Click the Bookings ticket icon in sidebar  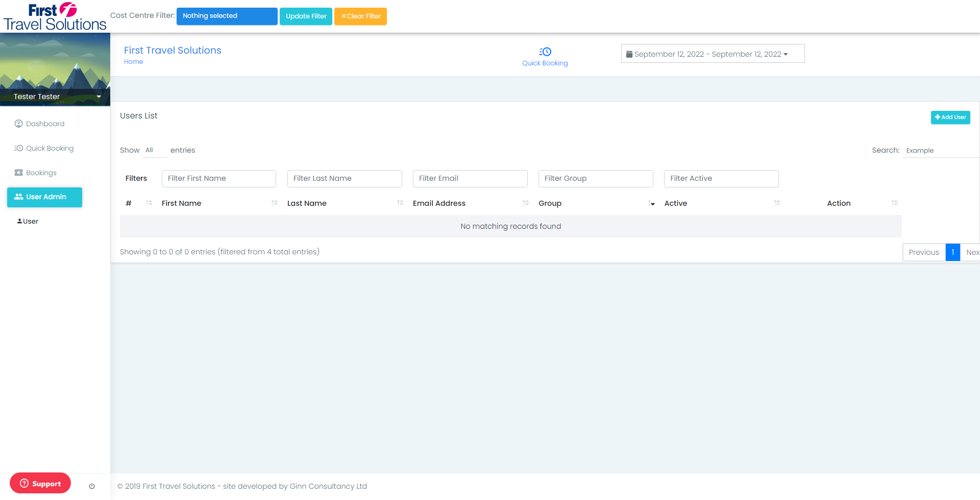[x=19, y=173]
